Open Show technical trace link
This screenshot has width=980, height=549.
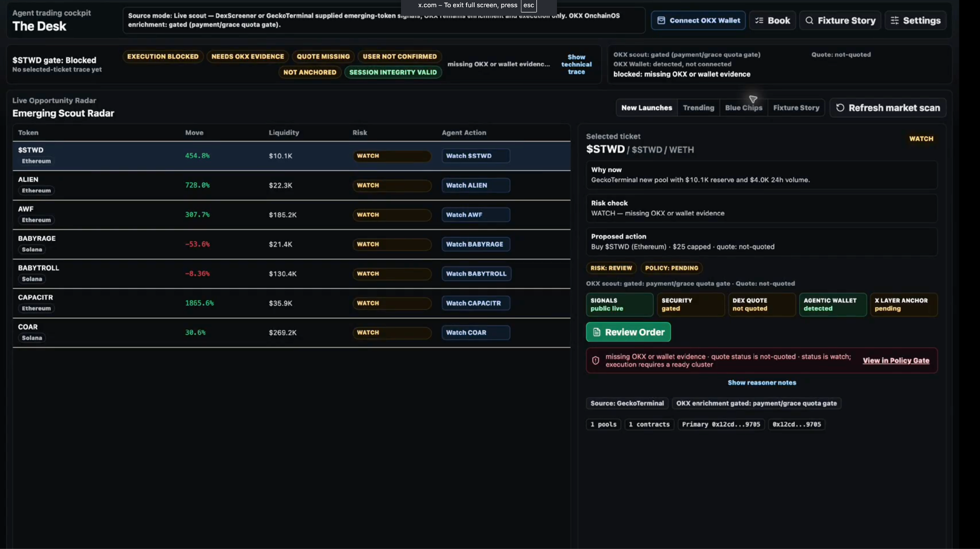(x=576, y=64)
